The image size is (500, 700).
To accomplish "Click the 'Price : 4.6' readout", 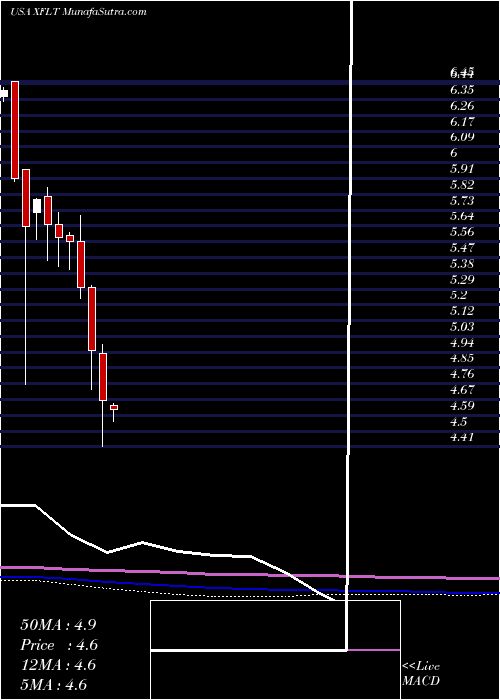I will pyautogui.click(x=59, y=645).
